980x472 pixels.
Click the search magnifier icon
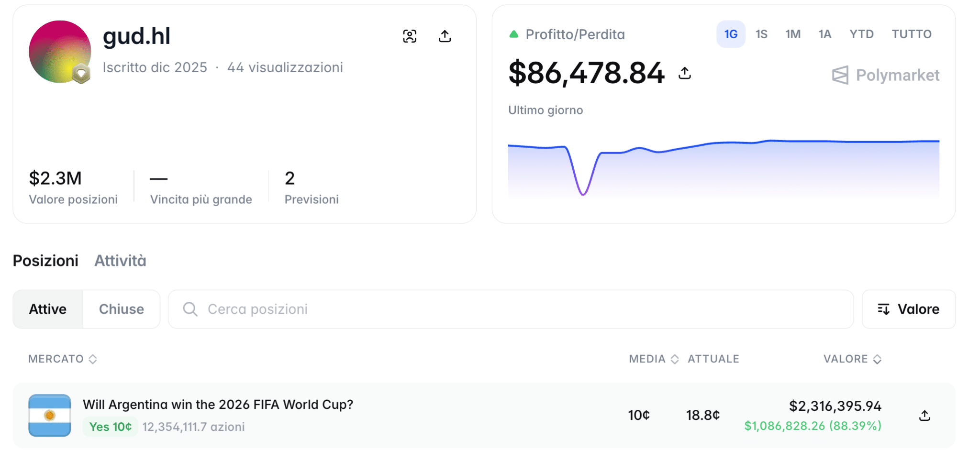[x=190, y=309]
